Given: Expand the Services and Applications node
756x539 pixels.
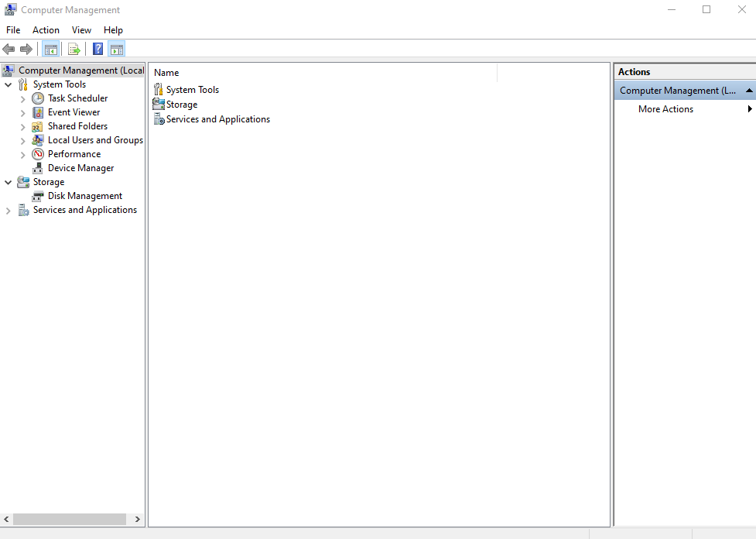Looking at the screenshot, I should 8,209.
